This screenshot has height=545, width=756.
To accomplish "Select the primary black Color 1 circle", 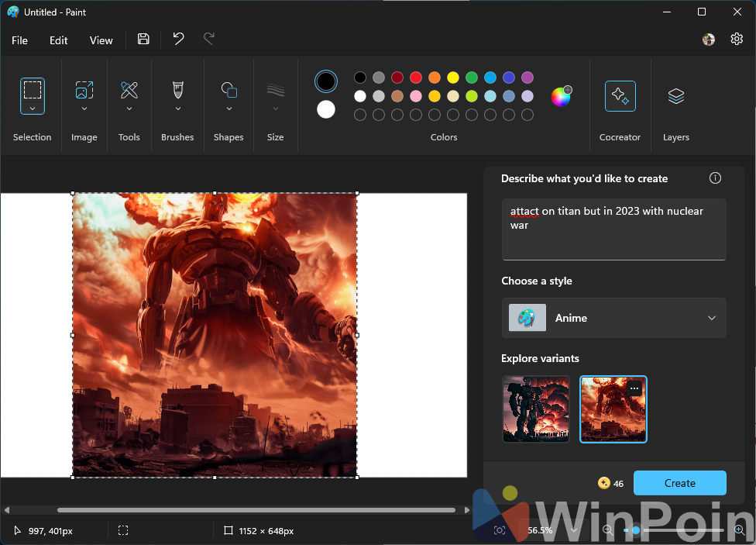I will click(x=326, y=81).
